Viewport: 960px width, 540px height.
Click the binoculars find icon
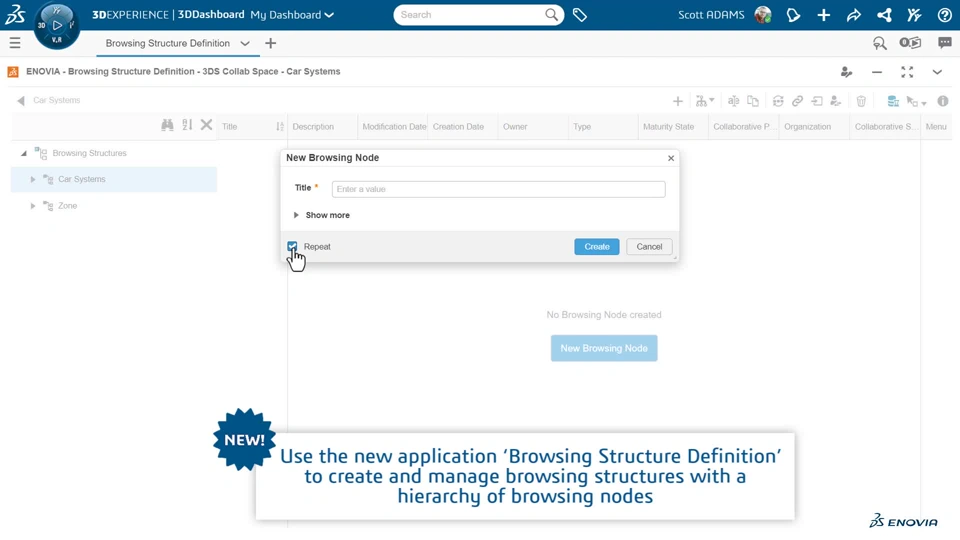pos(167,126)
